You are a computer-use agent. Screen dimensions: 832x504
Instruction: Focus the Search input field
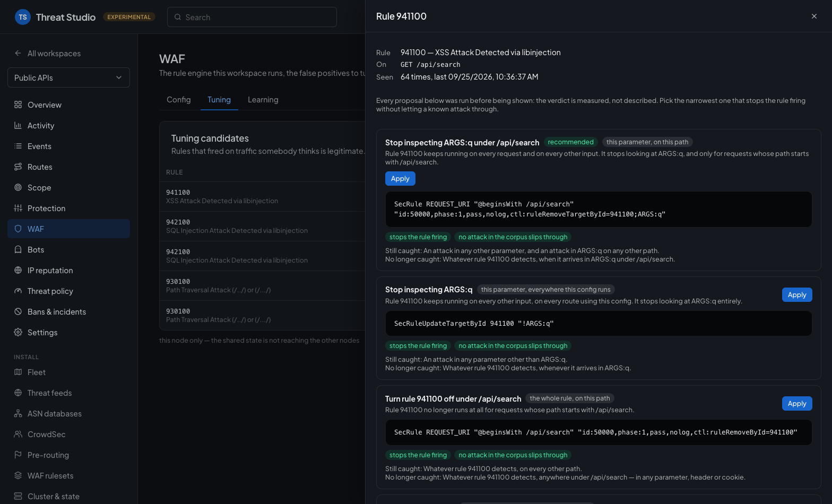tap(252, 17)
